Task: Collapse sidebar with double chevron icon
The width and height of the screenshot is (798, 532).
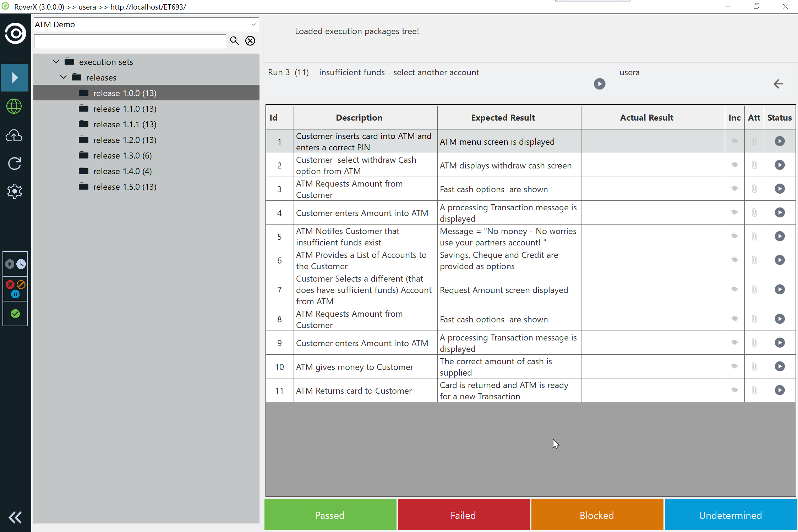Action: coord(15,517)
